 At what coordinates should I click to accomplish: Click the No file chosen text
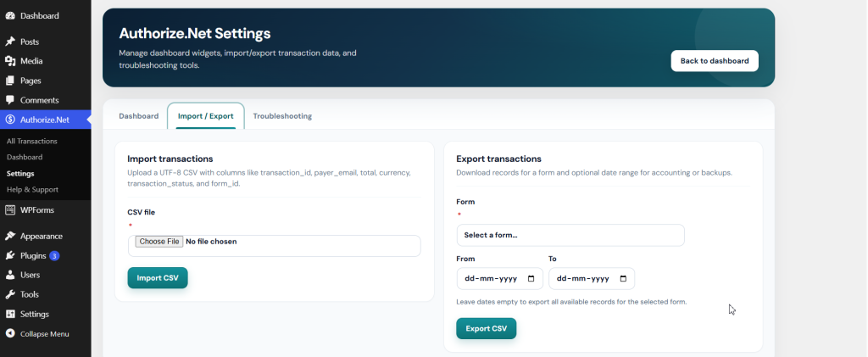pos(211,242)
